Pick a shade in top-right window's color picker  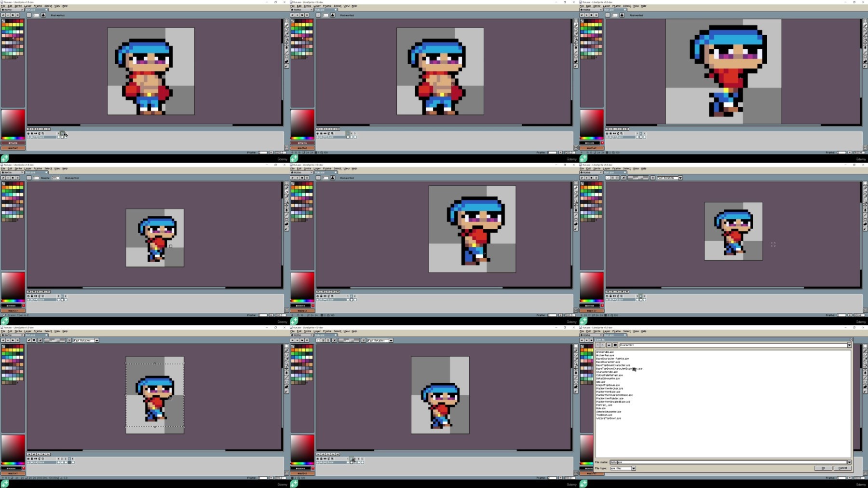point(592,123)
